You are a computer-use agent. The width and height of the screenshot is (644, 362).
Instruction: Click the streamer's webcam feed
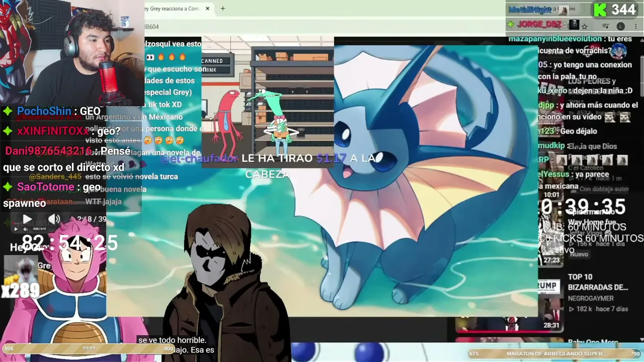point(72,52)
